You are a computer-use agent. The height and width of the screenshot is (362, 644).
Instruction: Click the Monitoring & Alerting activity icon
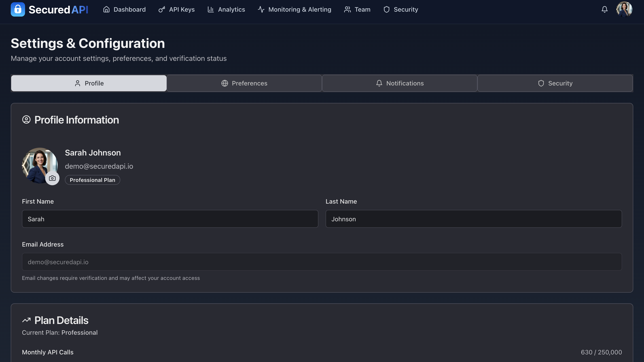pyautogui.click(x=261, y=9)
